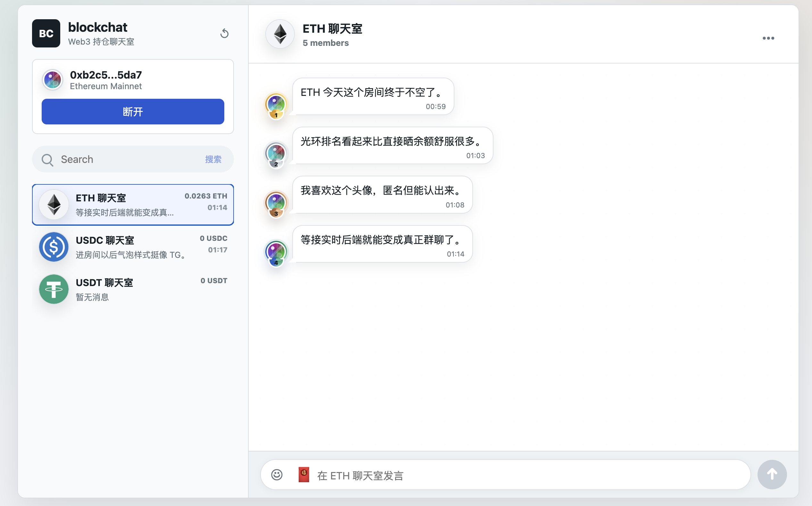Screen dimensions: 812x506
Task: Click message '等接实时后端就能变成真正群聊了。'
Action: tap(382, 244)
